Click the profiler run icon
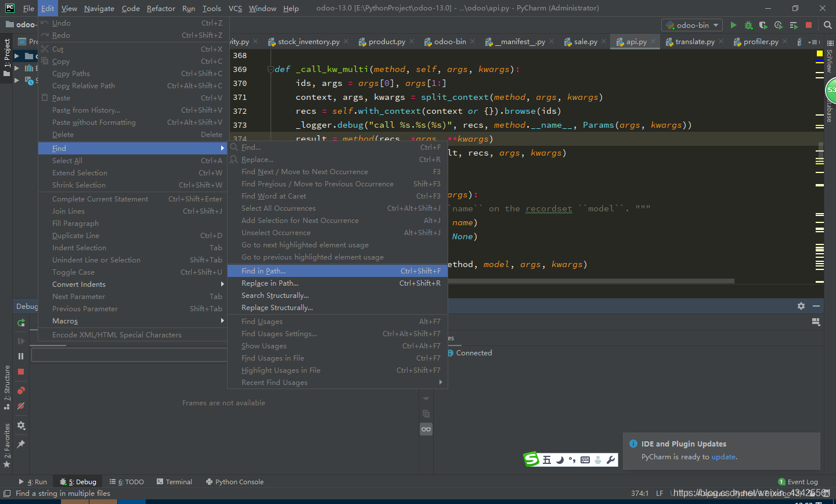The image size is (836, 504). [779, 25]
